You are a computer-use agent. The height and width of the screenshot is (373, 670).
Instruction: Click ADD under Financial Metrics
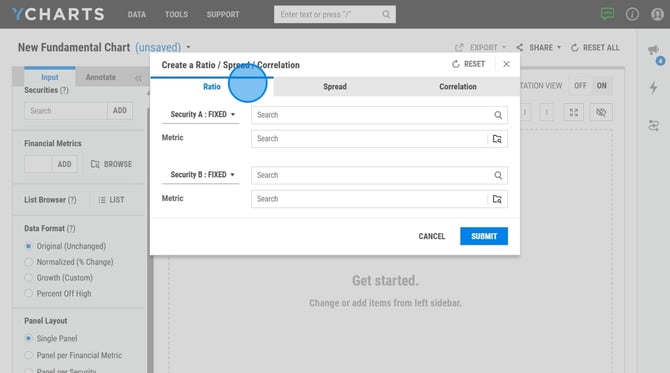click(65, 164)
